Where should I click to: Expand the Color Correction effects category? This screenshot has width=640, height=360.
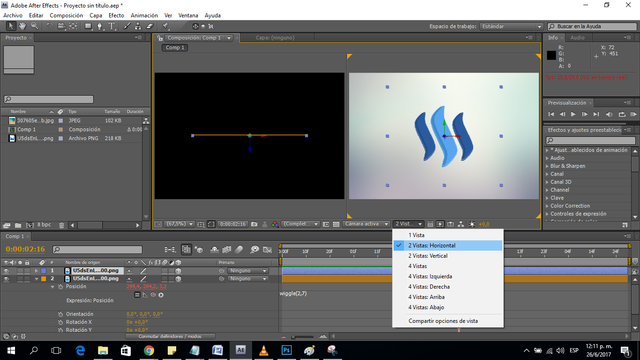coord(548,206)
